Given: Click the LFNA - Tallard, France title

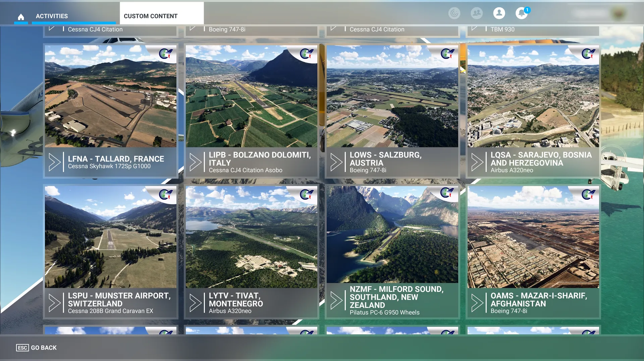Looking at the screenshot, I should pos(116,159).
